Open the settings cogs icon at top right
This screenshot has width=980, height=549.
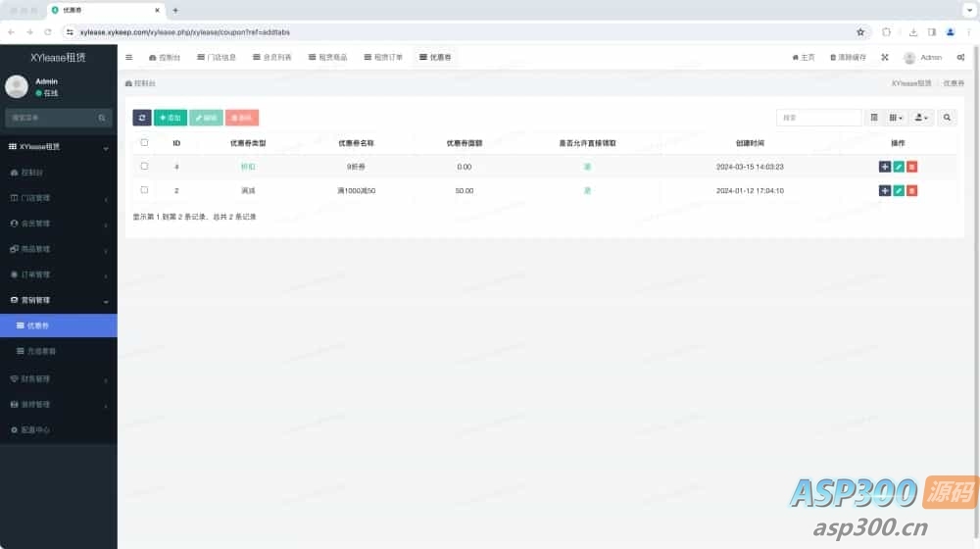pos(960,58)
